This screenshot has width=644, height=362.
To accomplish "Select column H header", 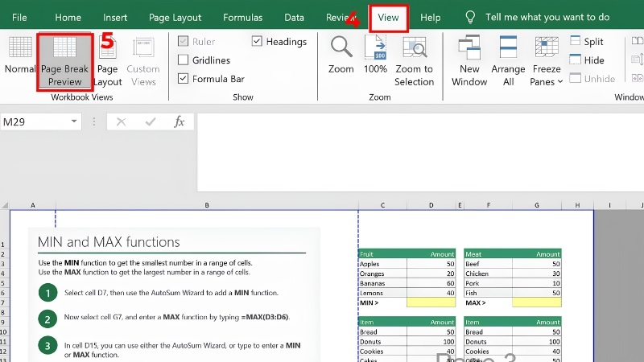I will coord(577,205).
